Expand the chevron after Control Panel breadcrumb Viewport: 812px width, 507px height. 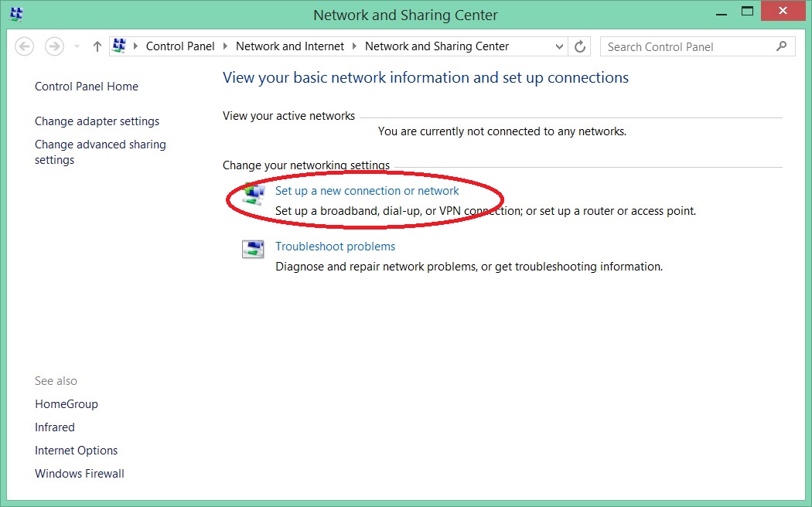click(x=226, y=46)
